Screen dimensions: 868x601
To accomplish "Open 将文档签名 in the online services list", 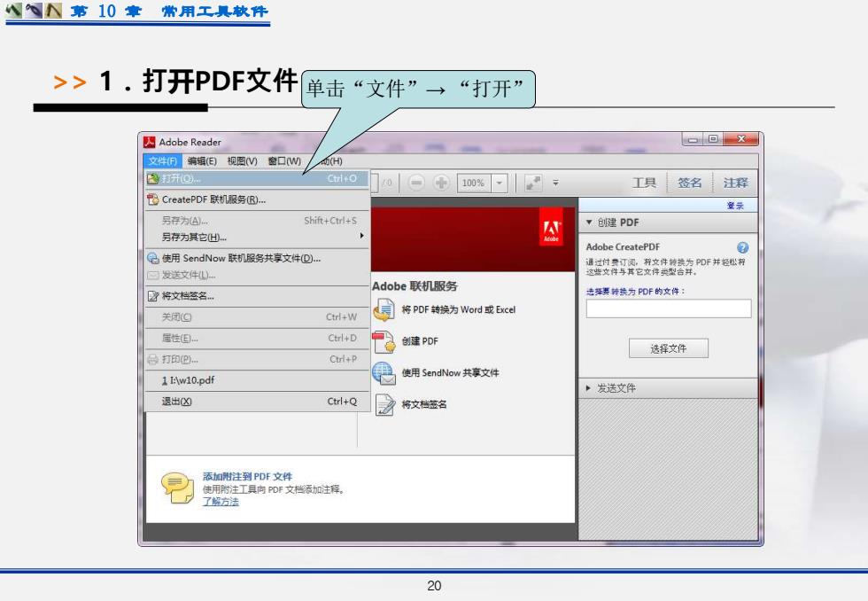I will click(409, 404).
